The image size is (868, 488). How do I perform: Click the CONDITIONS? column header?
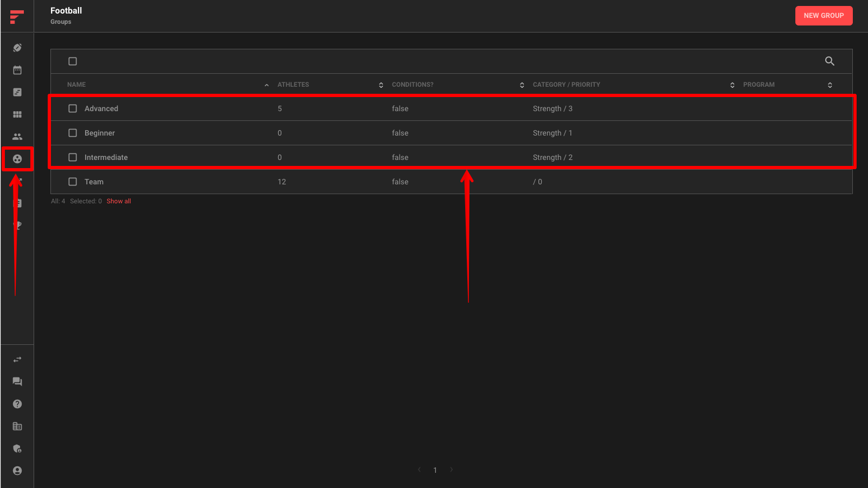coord(413,85)
